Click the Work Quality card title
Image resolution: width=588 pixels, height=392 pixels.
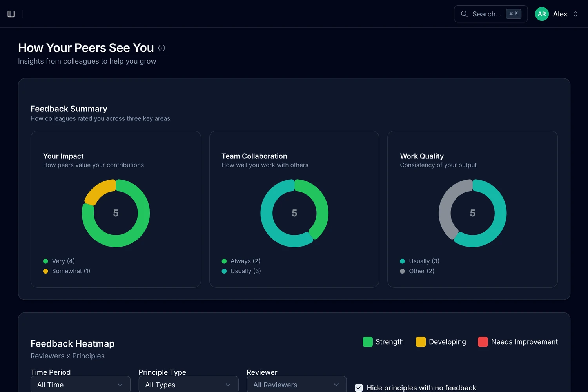click(x=422, y=156)
